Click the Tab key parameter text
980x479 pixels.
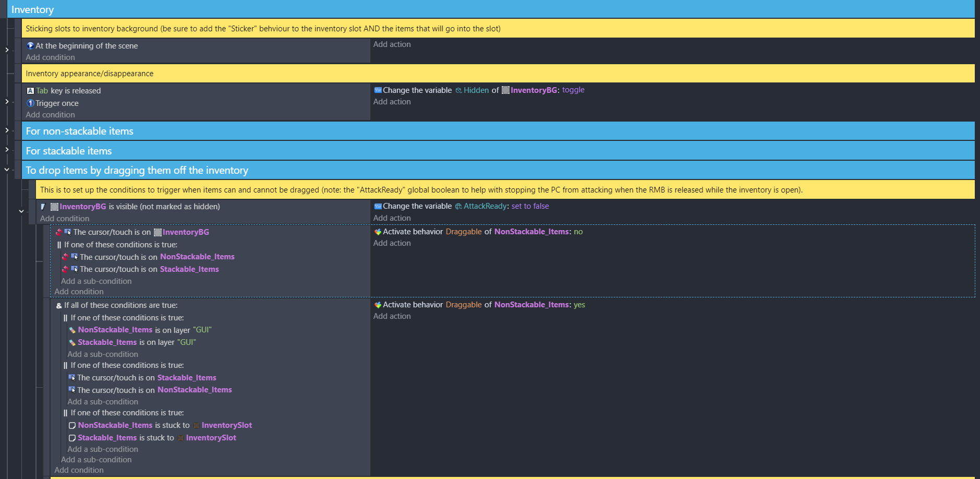click(x=42, y=91)
